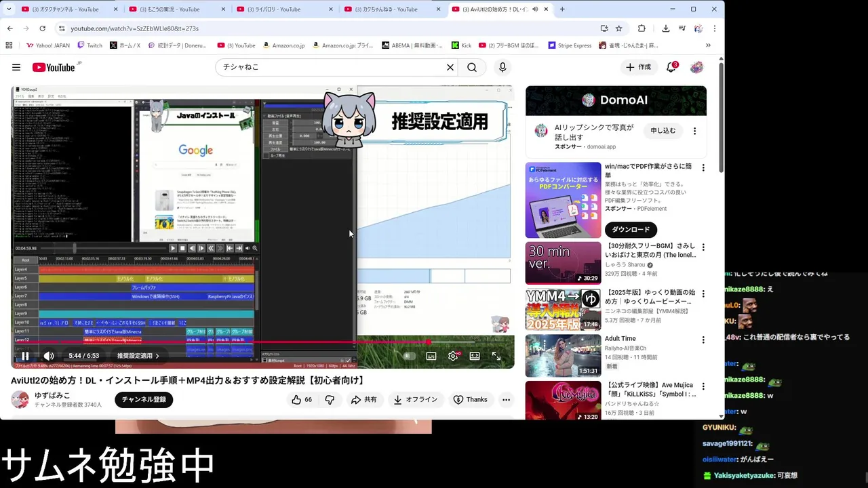Viewport: 868px width, 488px height.
Task: Open Adult Time video thumbnail
Action: click(x=563, y=356)
